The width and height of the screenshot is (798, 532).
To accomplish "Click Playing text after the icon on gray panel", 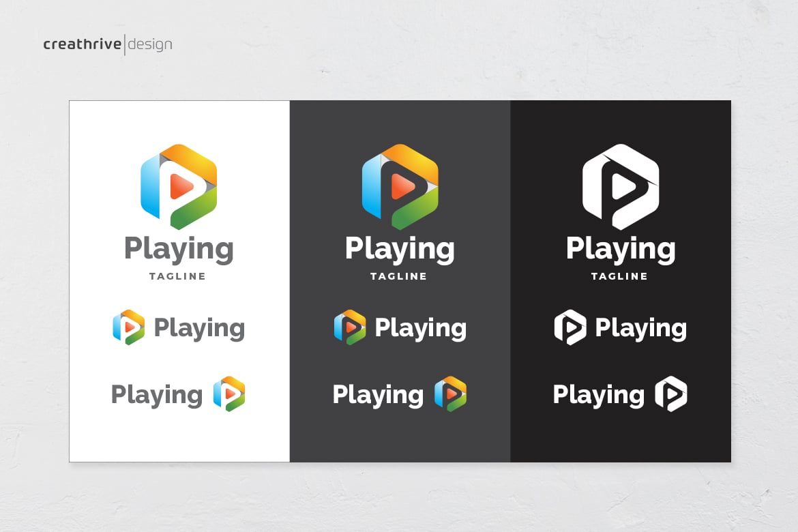I will pyautogui.click(x=420, y=329).
